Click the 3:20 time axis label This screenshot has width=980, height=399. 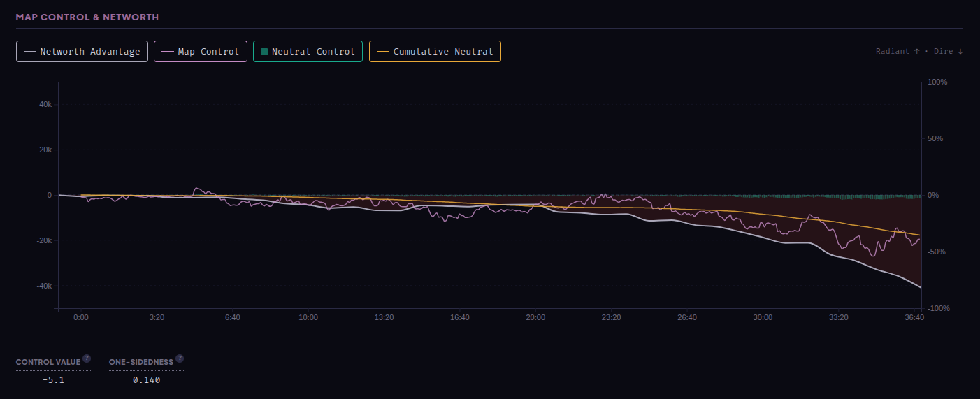157,317
